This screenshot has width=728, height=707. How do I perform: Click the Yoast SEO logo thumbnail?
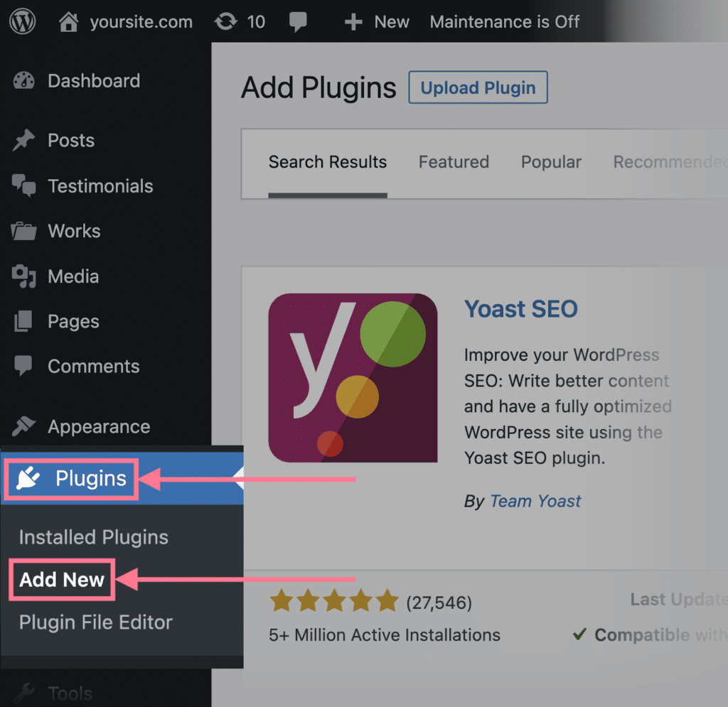click(353, 377)
